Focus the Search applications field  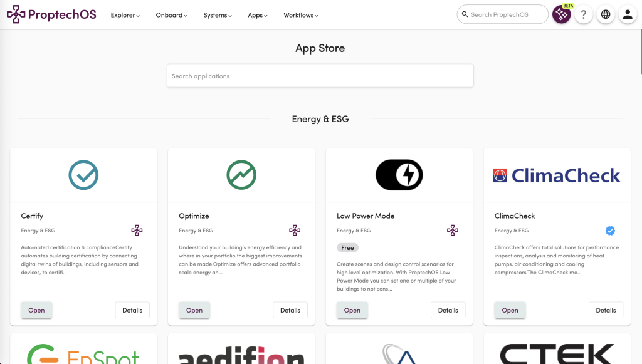click(320, 76)
